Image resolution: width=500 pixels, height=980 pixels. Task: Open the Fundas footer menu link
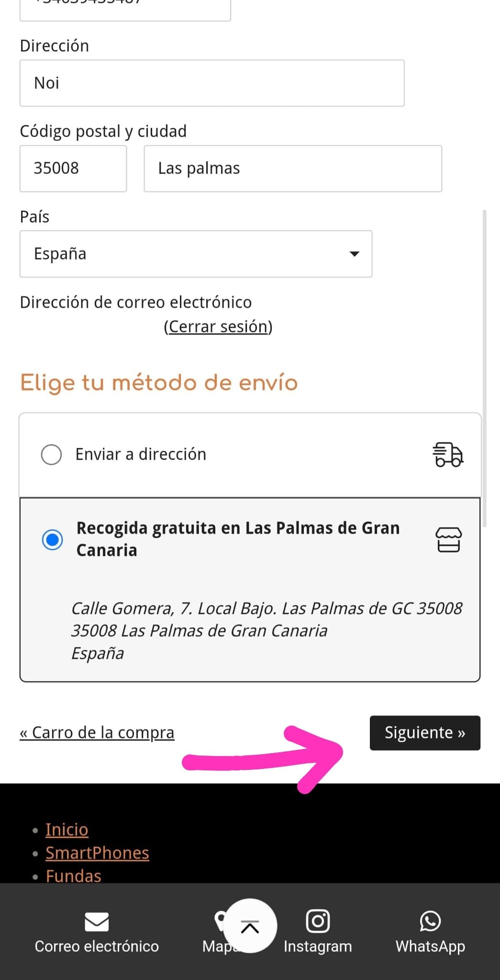(x=73, y=876)
